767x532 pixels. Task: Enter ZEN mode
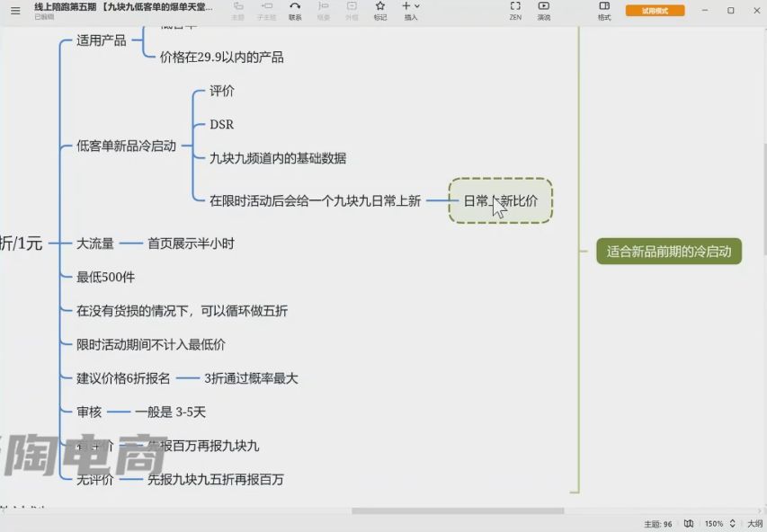(x=515, y=10)
